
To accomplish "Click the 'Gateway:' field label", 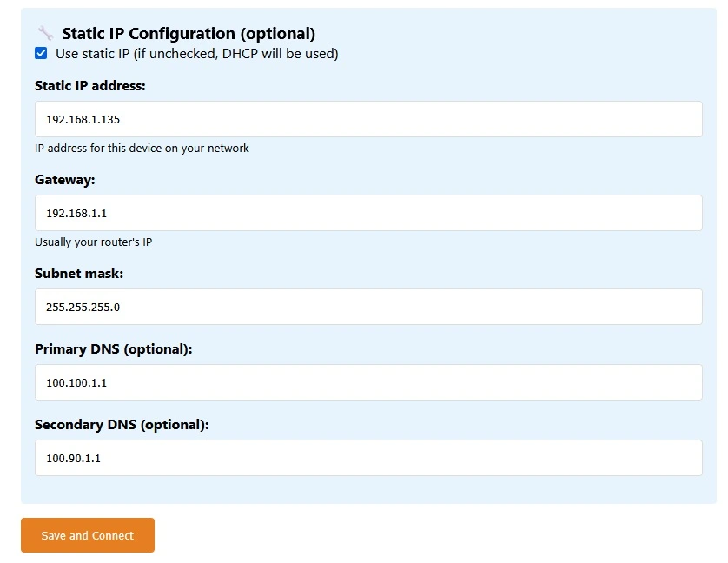I will 64,180.
